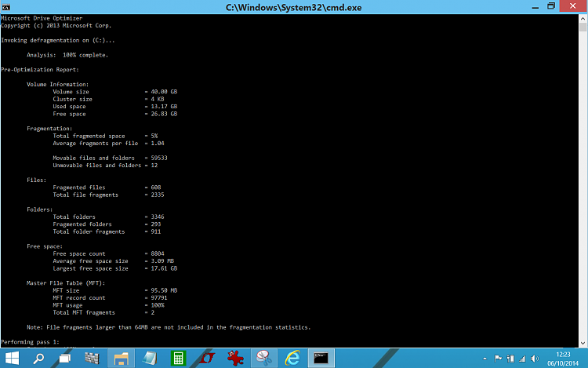Click 'Total MFT fragments' row
Viewport: 588px width, 368px height.
[x=103, y=312]
